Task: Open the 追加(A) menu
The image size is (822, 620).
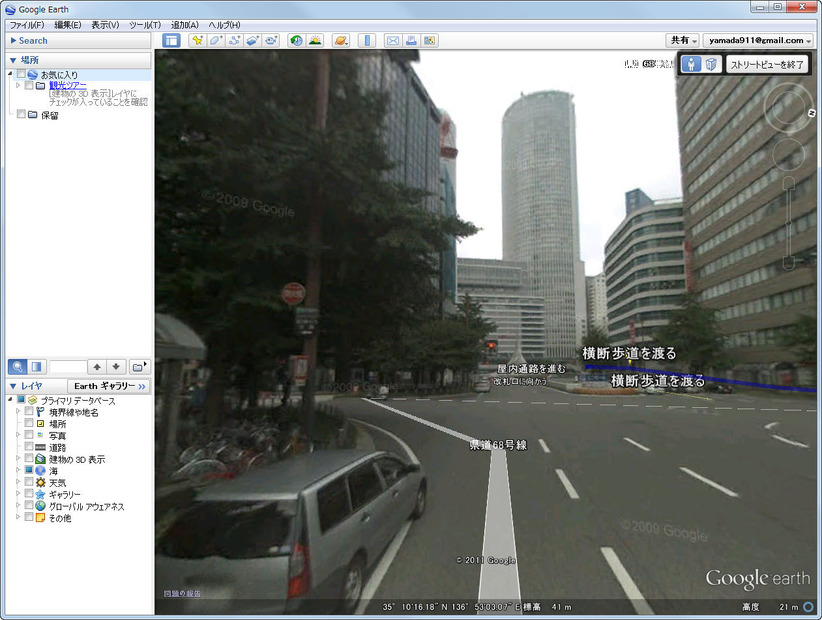Action: (185, 25)
